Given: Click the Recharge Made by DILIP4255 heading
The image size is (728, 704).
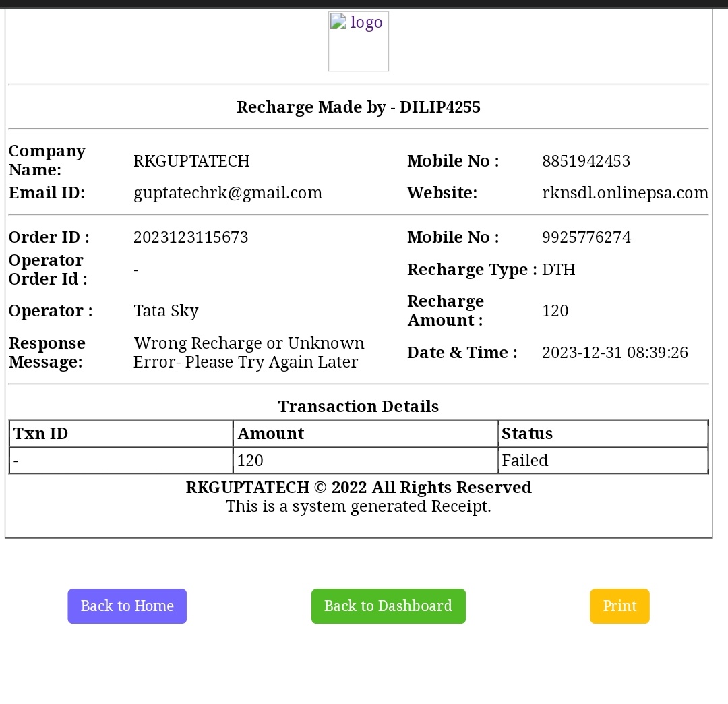Looking at the screenshot, I should point(358,107).
